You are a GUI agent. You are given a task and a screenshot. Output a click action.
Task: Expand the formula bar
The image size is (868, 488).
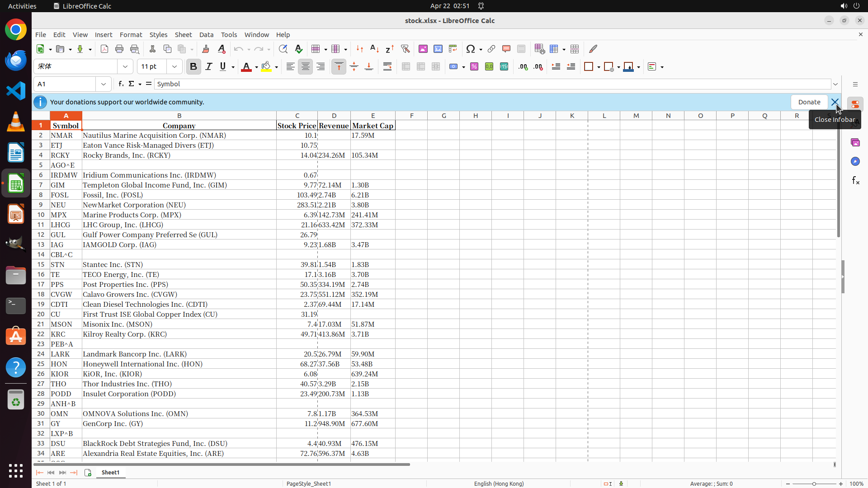[x=835, y=84]
